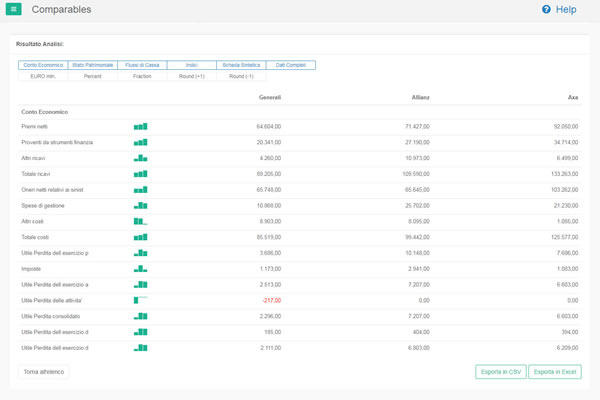The width and height of the screenshot is (600, 400).
Task: Switch to the Conto Economico tab
Action: (43, 65)
